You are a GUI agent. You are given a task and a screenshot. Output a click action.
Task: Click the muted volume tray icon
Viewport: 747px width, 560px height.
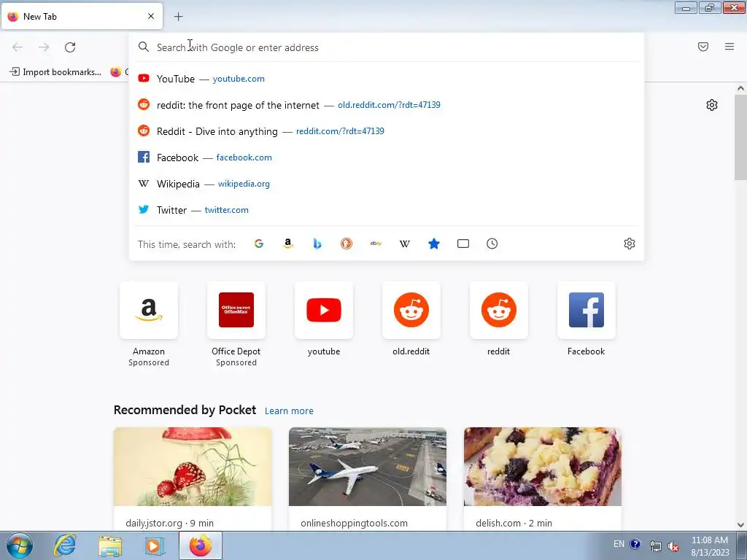pyautogui.click(x=673, y=545)
